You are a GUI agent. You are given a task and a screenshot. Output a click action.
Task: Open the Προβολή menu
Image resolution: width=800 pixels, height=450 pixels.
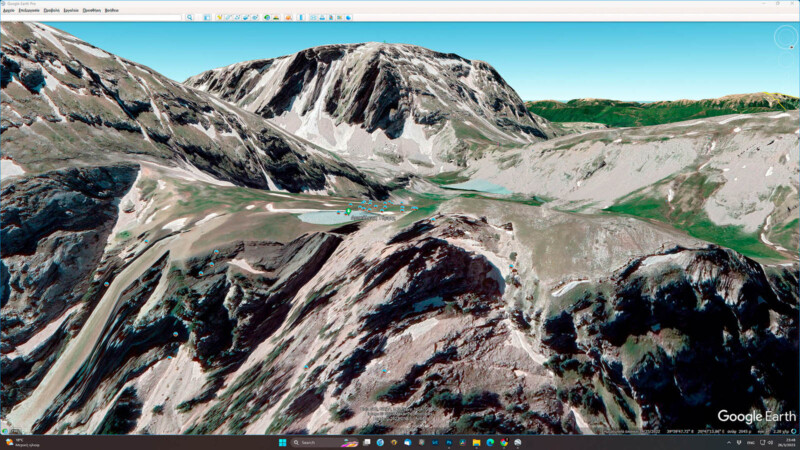52,9
